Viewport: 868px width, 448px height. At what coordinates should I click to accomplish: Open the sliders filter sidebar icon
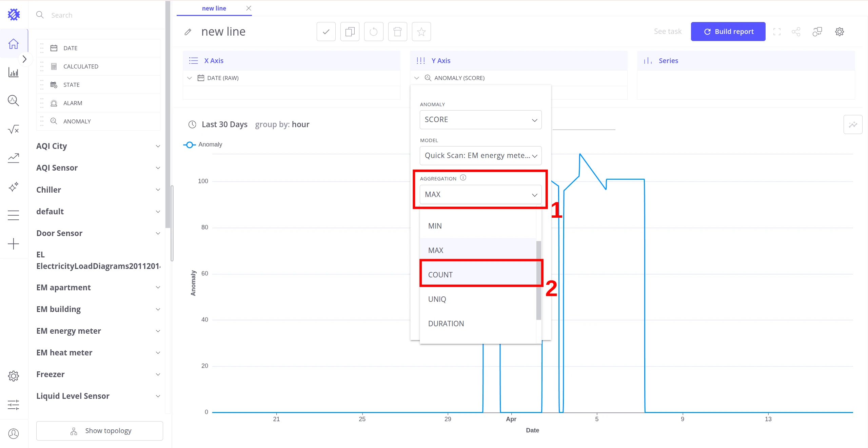pyautogui.click(x=14, y=405)
